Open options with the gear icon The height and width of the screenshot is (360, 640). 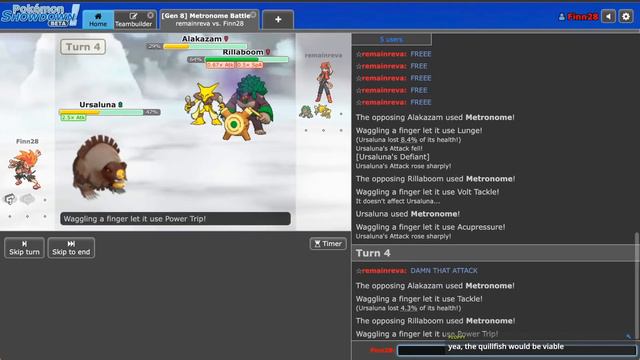click(x=626, y=17)
